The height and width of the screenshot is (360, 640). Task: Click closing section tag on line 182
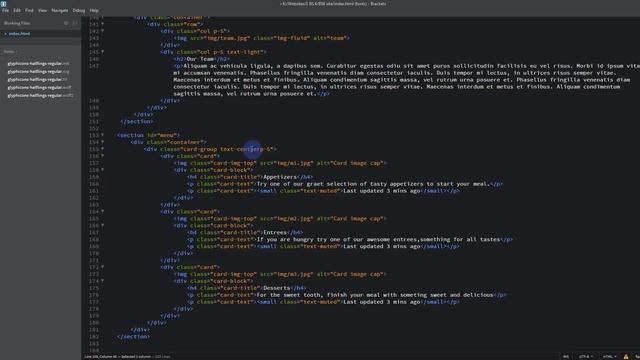(x=133, y=336)
